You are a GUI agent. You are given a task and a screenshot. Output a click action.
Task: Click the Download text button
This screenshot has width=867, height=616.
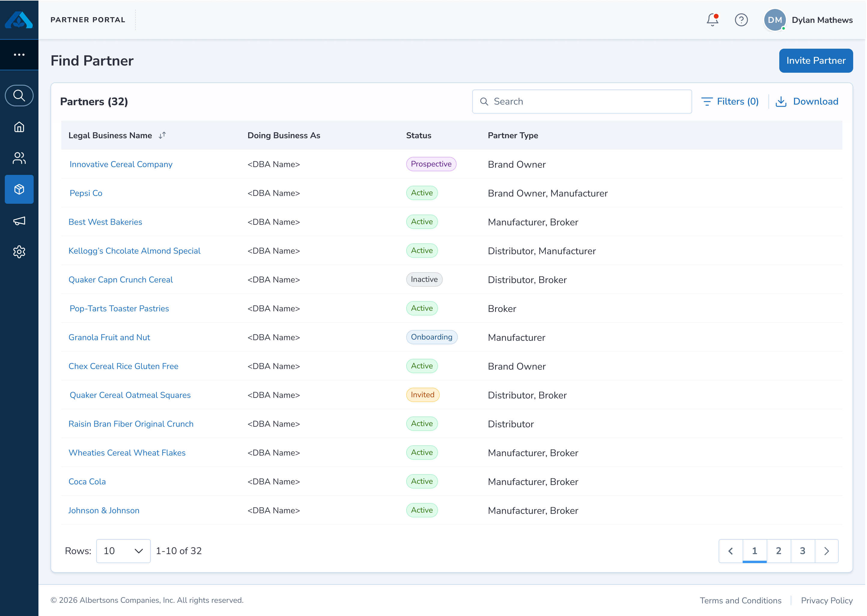[x=815, y=102]
